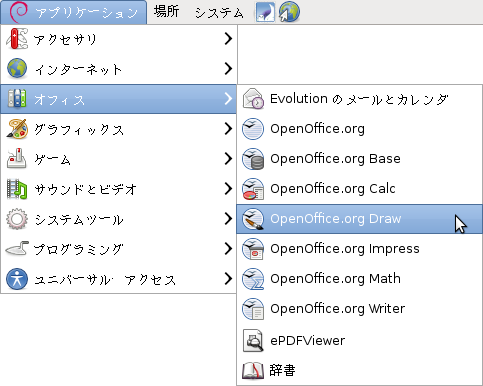Screen dimensions: 483x386
Task: Click the インターネット globe icon
Action: (17, 68)
